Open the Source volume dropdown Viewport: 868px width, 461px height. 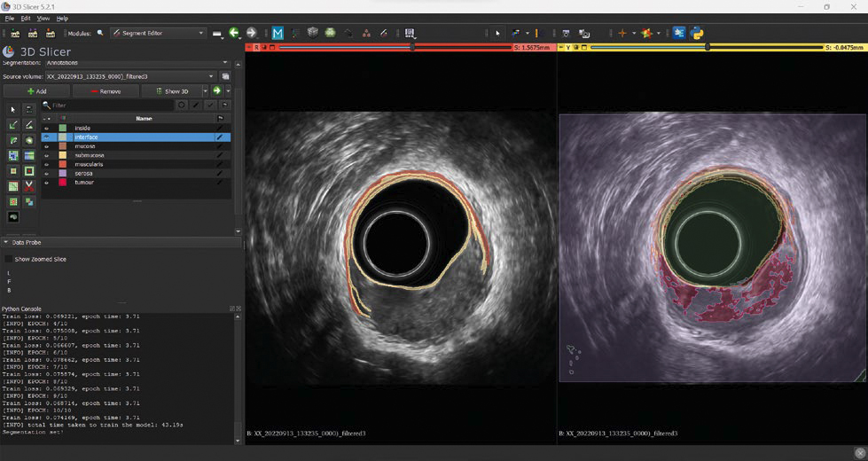130,76
